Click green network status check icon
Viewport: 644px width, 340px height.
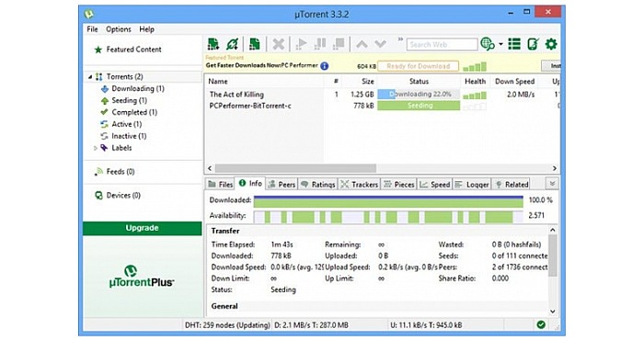pyautogui.click(x=541, y=325)
